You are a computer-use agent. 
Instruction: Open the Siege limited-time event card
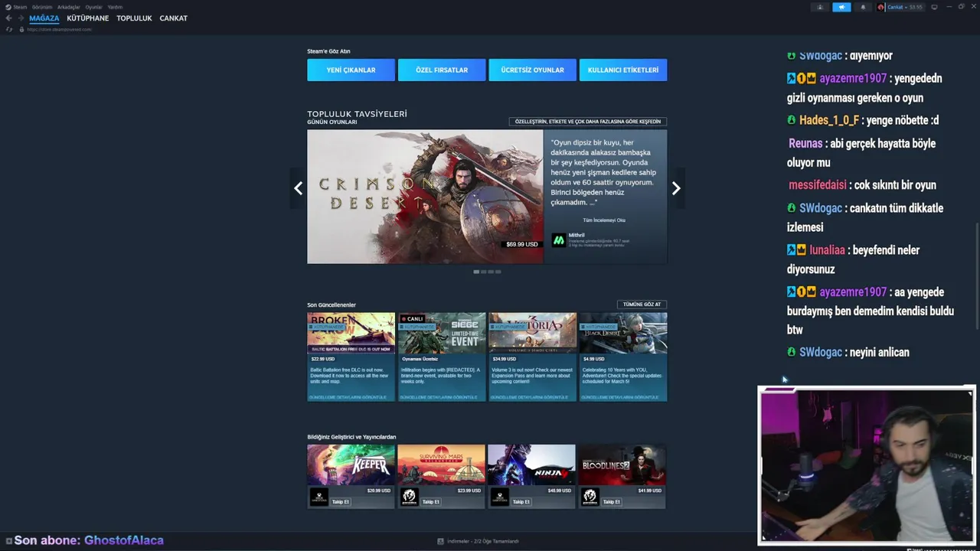point(442,357)
